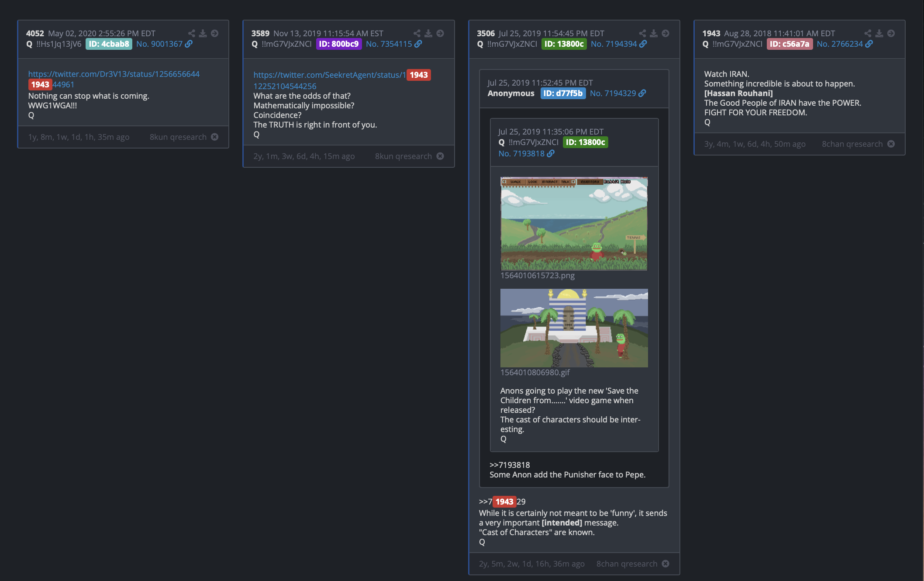This screenshot has width=924, height=581.
Task: Open the SeekretAgent twitter status link
Action: (330, 80)
